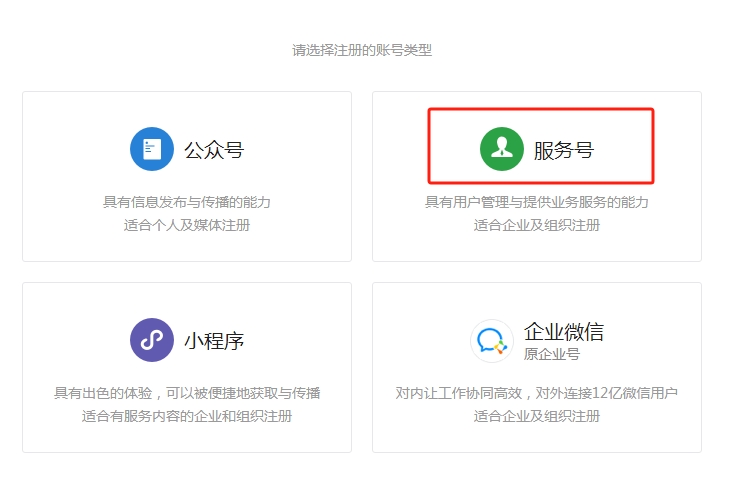Click the 请选择注册的账号类型 heading
Viewport: 740px width, 483px height.
[362, 50]
